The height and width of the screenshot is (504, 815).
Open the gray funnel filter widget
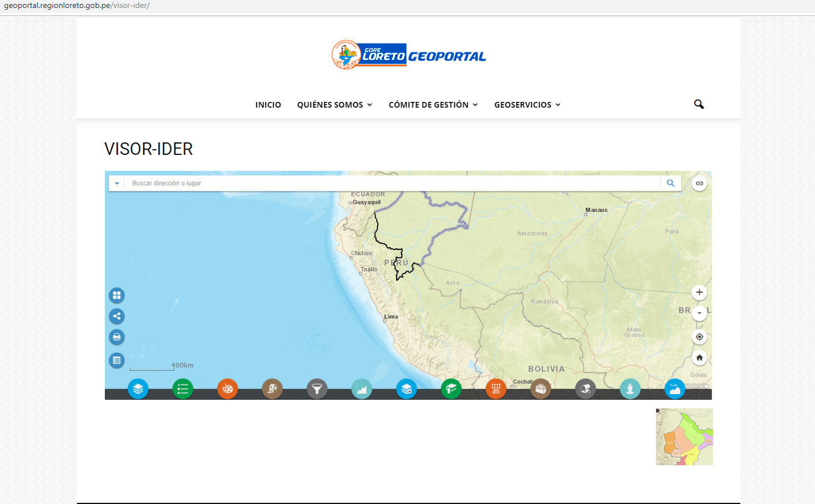point(317,389)
